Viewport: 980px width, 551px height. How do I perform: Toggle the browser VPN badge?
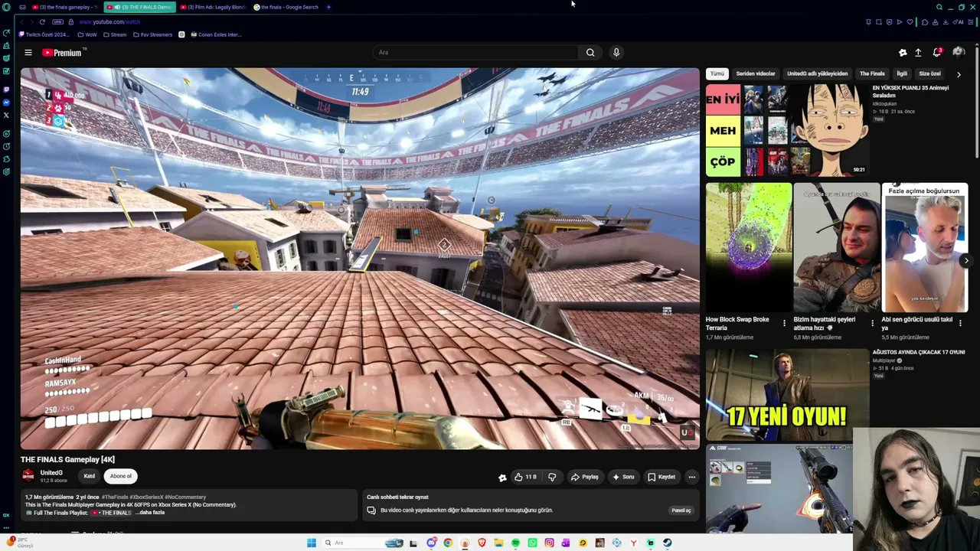pyautogui.click(x=57, y=22)
